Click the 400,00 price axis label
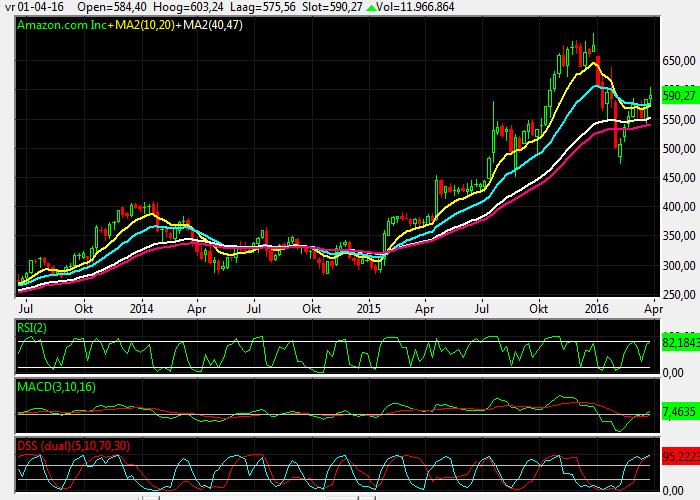700x500 pixels. click(679, 207)
